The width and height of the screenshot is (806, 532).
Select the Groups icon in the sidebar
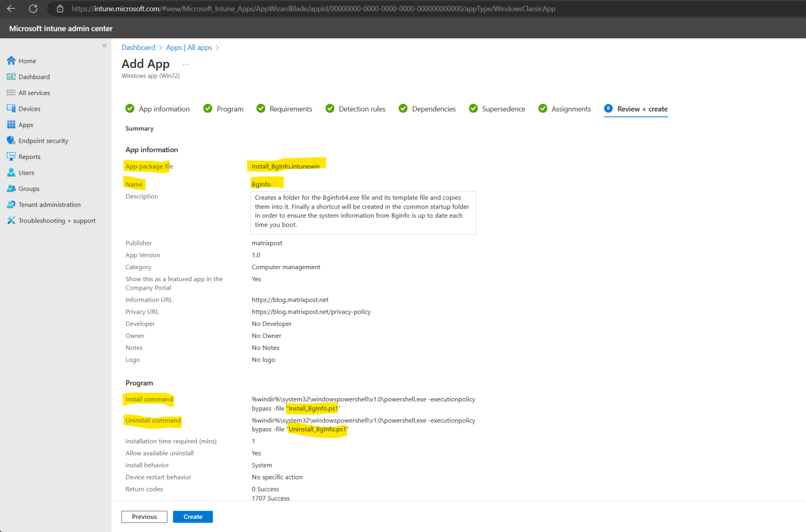tap(28, 188)
